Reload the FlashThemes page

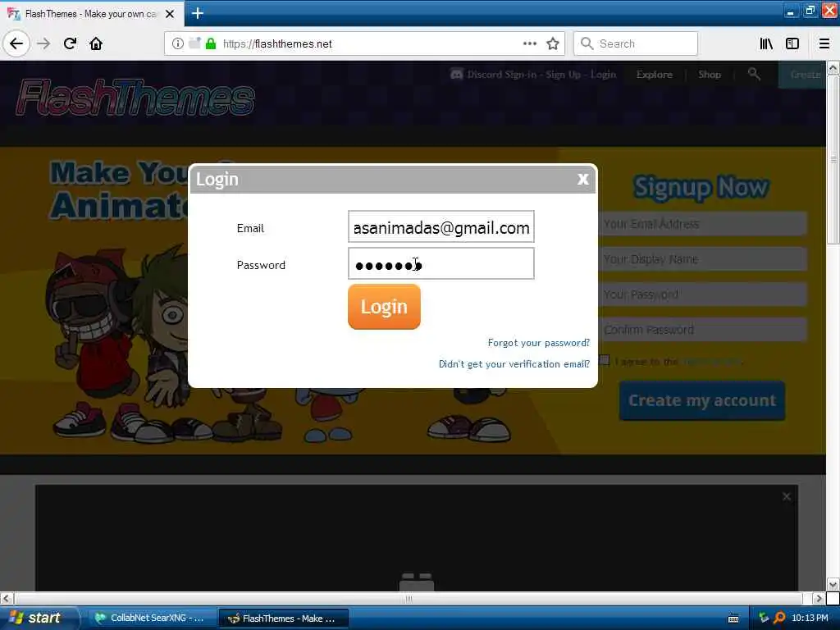[x=70, y=43]
